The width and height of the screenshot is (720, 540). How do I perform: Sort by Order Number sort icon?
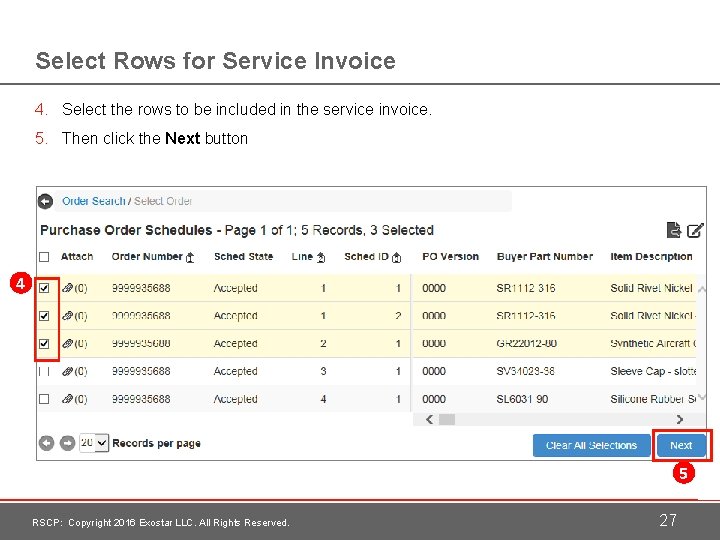[190, 258]
